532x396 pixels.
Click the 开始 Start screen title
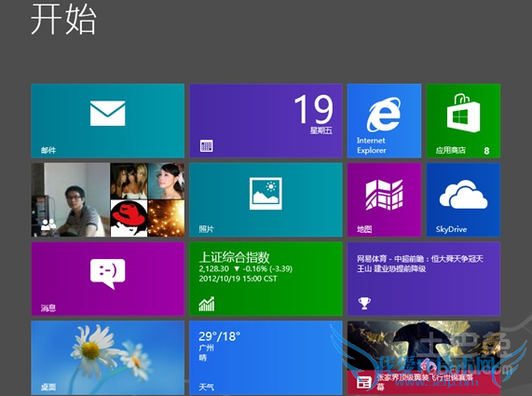(x=63, y=20)
